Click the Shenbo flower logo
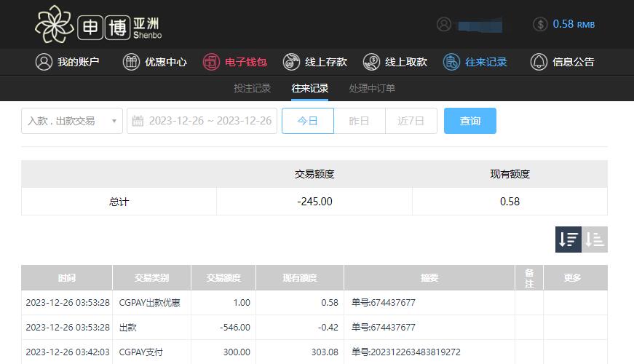Screen dimensions: 634x364 [x=55, y=25]
